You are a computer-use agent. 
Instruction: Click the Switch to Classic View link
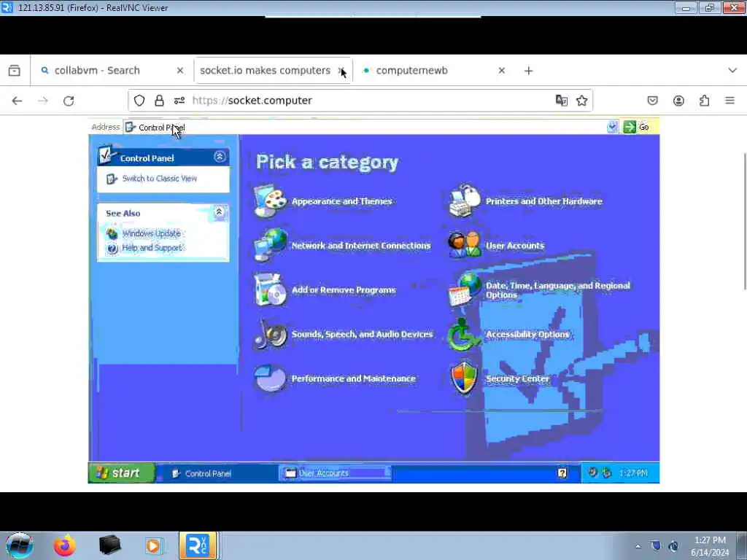160,178
